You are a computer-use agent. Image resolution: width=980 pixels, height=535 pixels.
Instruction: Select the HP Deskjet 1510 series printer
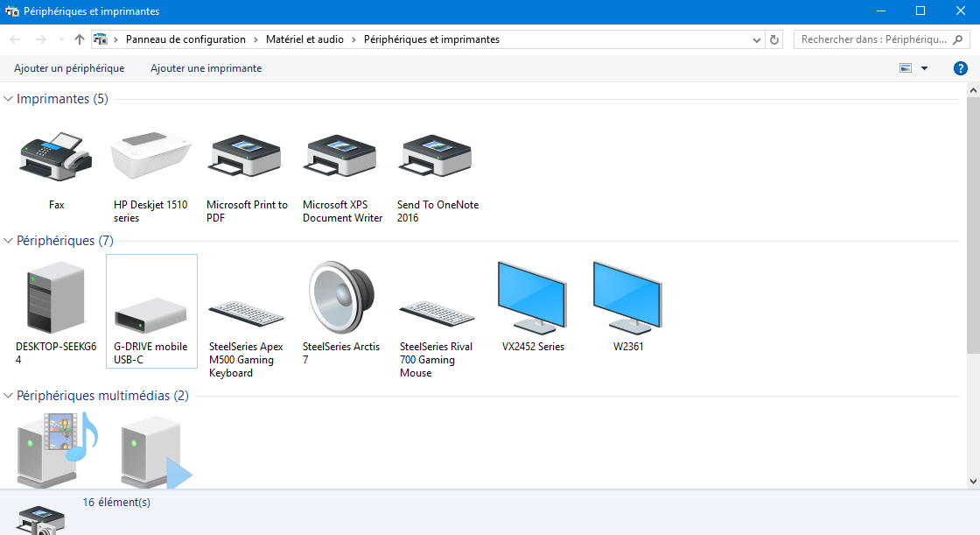pos(150,158)
